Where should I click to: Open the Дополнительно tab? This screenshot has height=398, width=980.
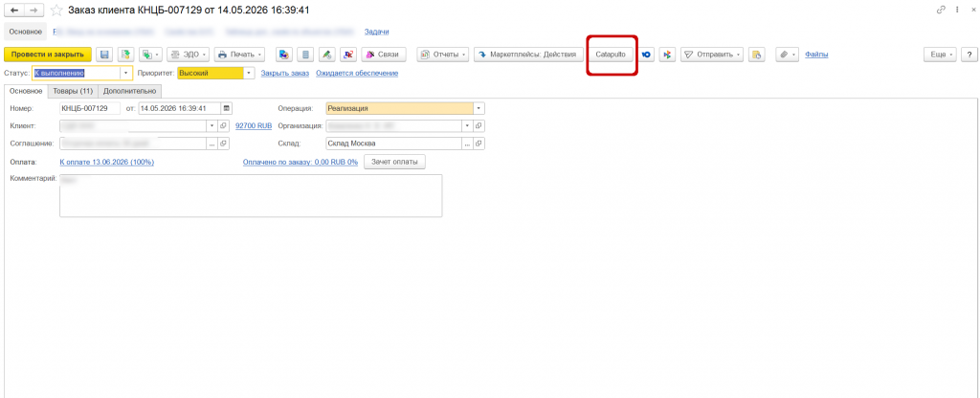coord(130,91)
